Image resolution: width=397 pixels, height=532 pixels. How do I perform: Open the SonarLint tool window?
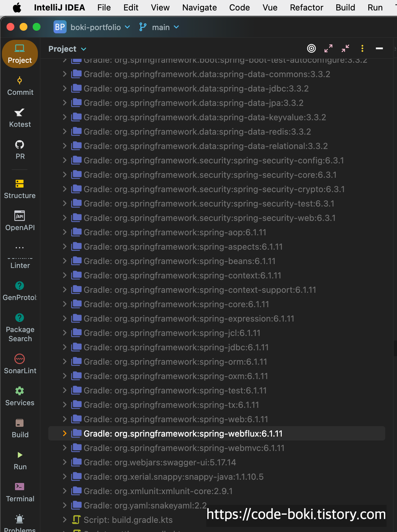[20, 364]
